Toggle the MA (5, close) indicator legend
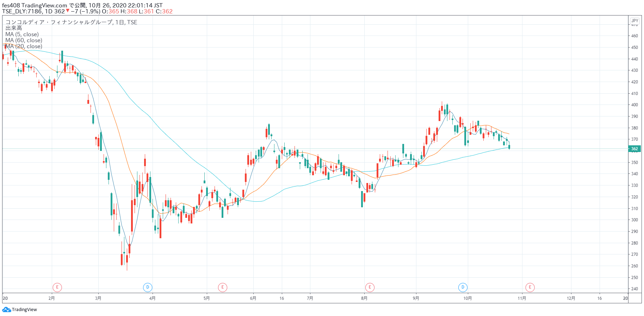Image resolution: width=644 pixels, height=316 pixels. 22,34
